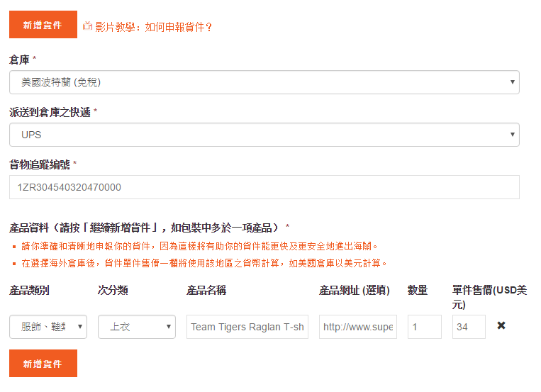Click the 產品名稱 field with Team Tigers Raglan
The width and height of the screenshot is (541, 392).
click(x=247, y=327)
